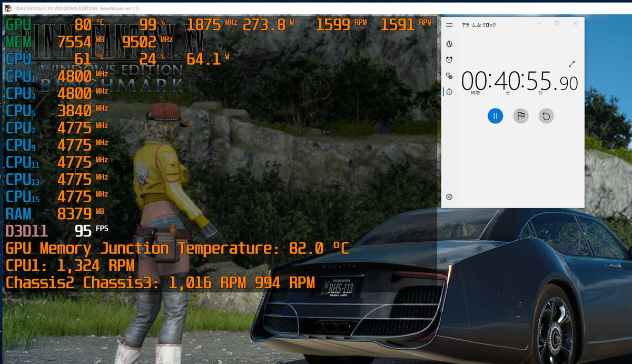Click the アラーム & クロック window title
This screenshot has width=632, height=364.
point(479,25)
